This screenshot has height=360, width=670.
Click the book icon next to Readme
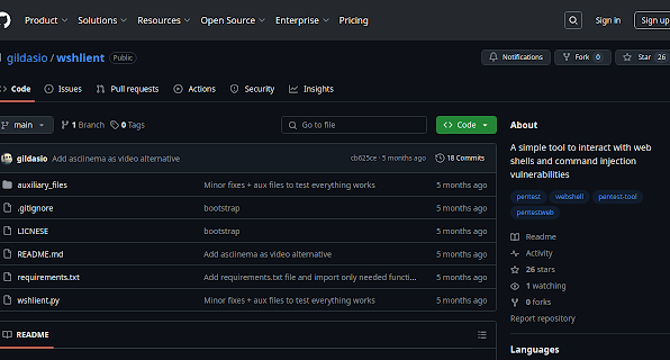(515, 237)
